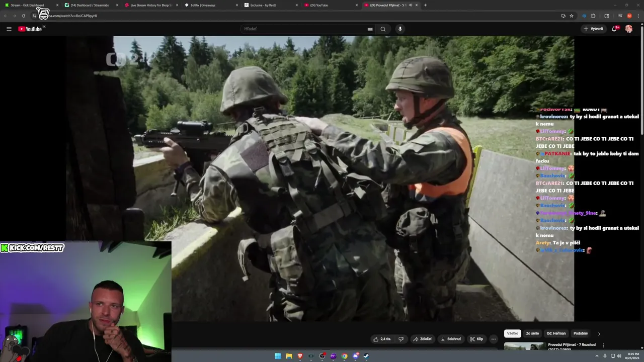Show hidden system tray icons
The width and height of the screenshot is (644, 362).
[597, 356]
